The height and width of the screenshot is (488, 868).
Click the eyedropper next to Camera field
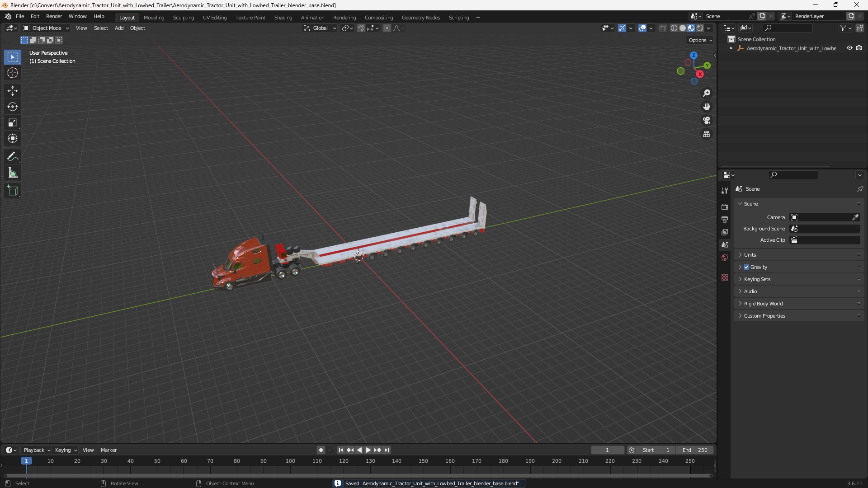pyautogui.click(x=855, y=217)
